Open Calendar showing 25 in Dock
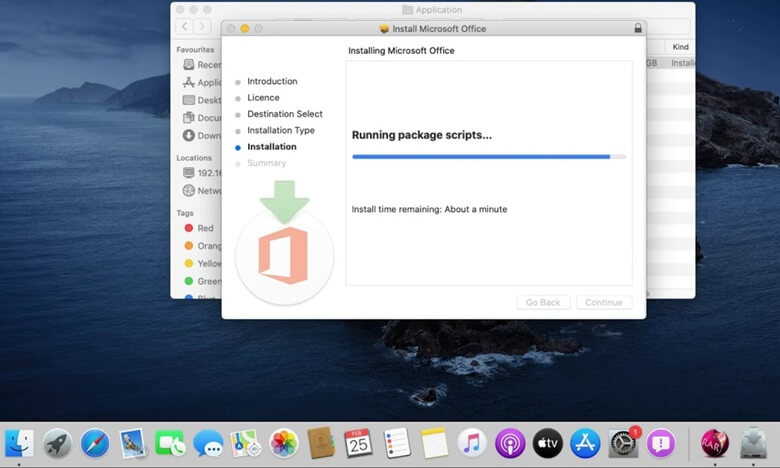 click(x=358, y=443)
